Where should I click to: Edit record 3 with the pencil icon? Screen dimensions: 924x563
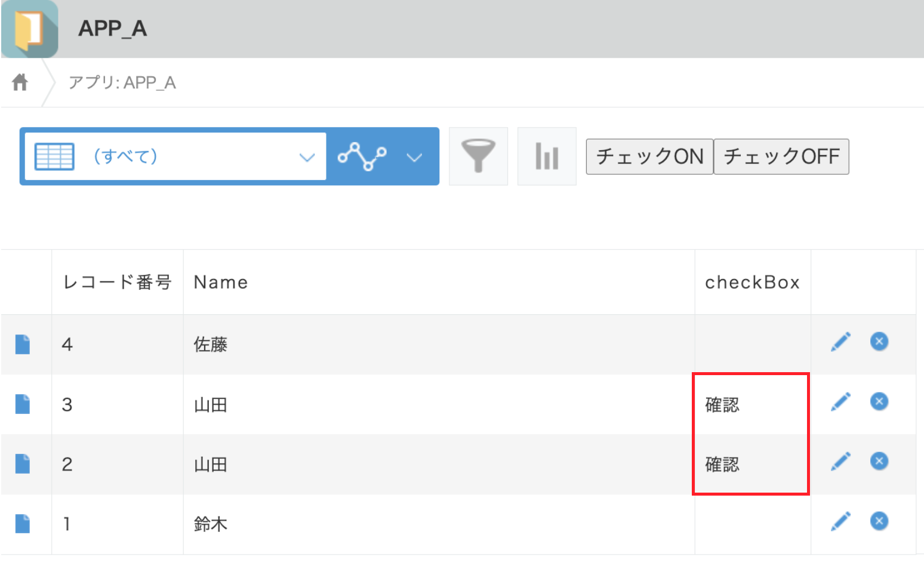840,401
